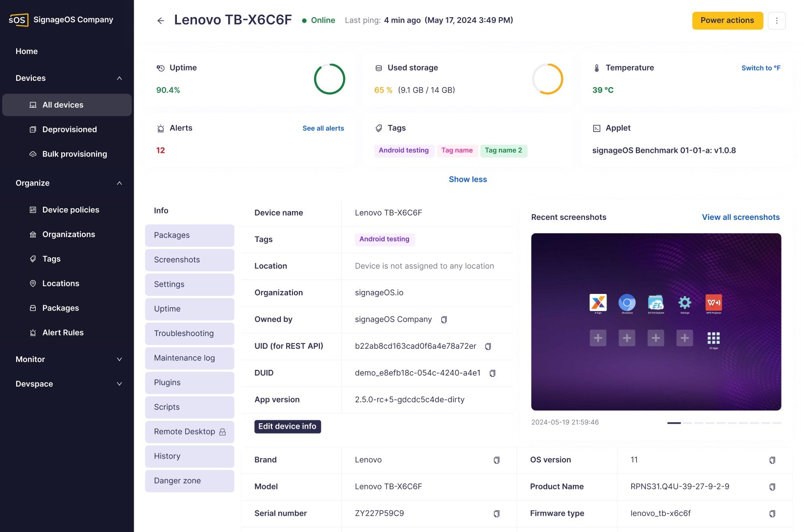Click See all alerts link
The image size is (804, 532).
point(323,128)
